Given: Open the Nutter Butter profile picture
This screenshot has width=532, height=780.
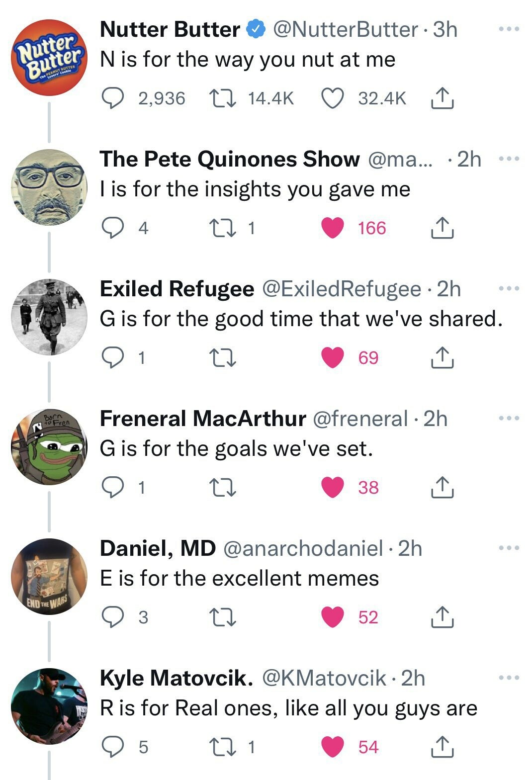Looking at the screenshot, I should pos(49,58).
